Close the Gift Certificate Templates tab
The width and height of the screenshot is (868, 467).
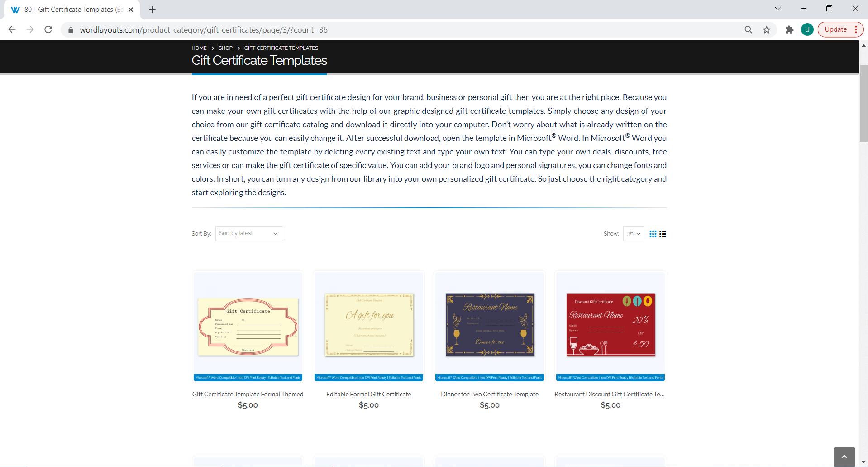tap(131, 10)
